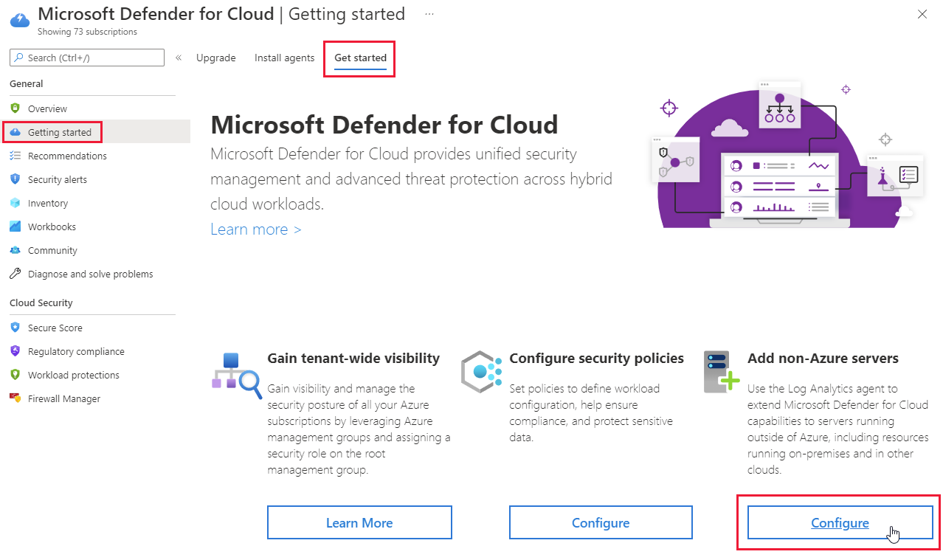Click the Regulatory compliance icon
This screenshot has width=943, height=560.
(15, 351)
